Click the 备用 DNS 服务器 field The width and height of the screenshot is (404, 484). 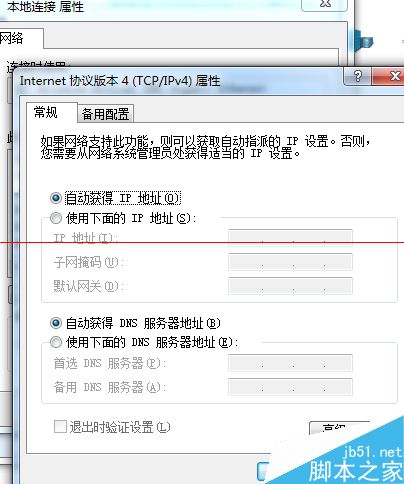[x=290, y=387]
